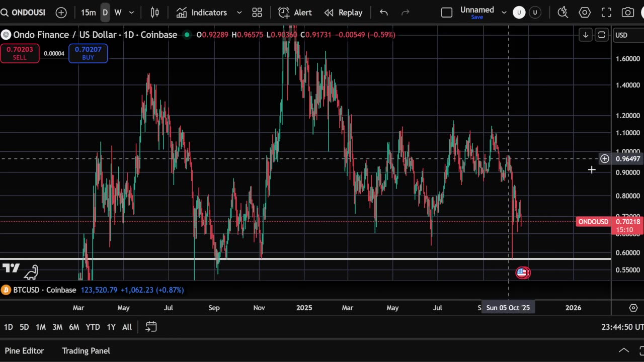
Task: Click the 0.00004 spread value
Action: point(54,53)
